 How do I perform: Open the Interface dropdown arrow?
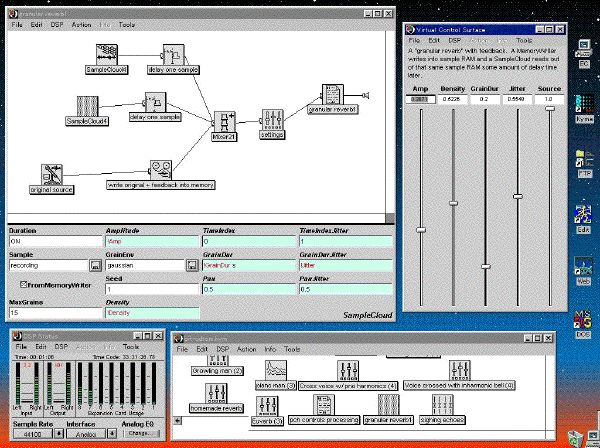click(x=112, y=433)
